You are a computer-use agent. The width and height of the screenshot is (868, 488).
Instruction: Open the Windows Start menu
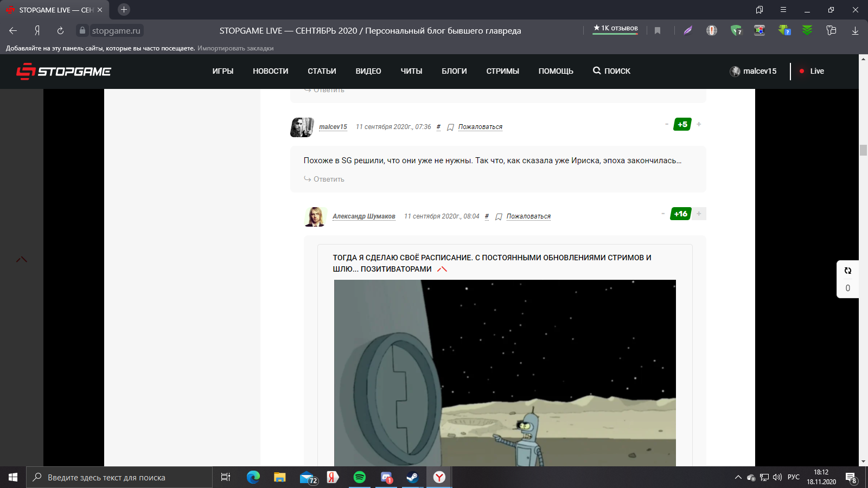click(x=13, y=477)
